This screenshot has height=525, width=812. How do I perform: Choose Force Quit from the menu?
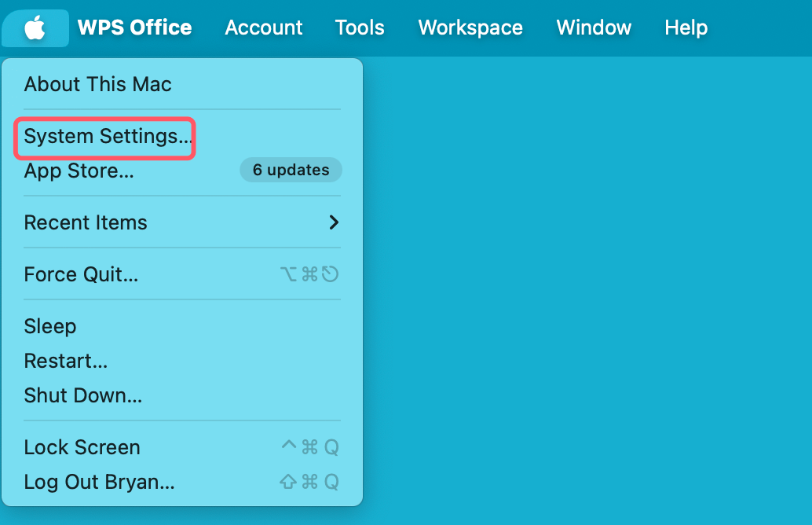pos(81,274)
